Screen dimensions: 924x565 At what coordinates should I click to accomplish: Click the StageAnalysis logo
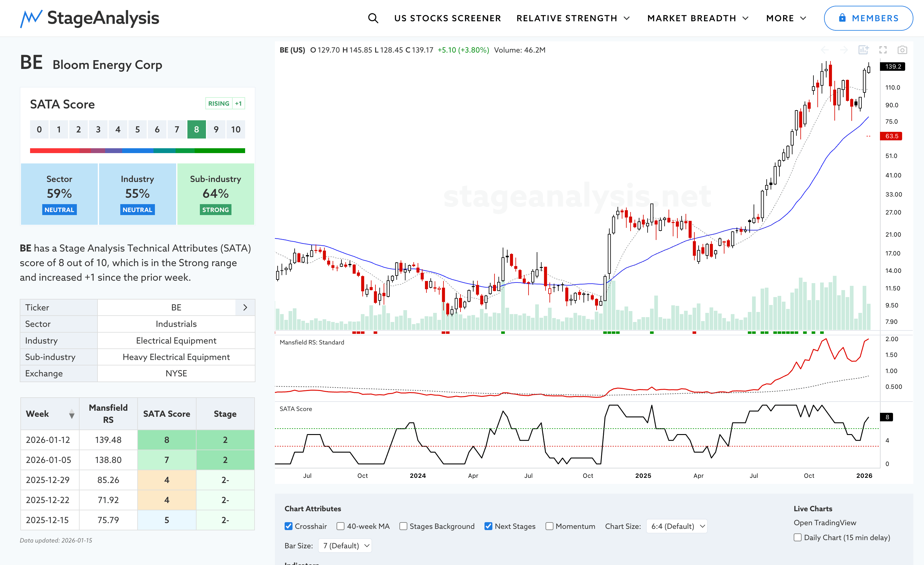click(90, 18)
